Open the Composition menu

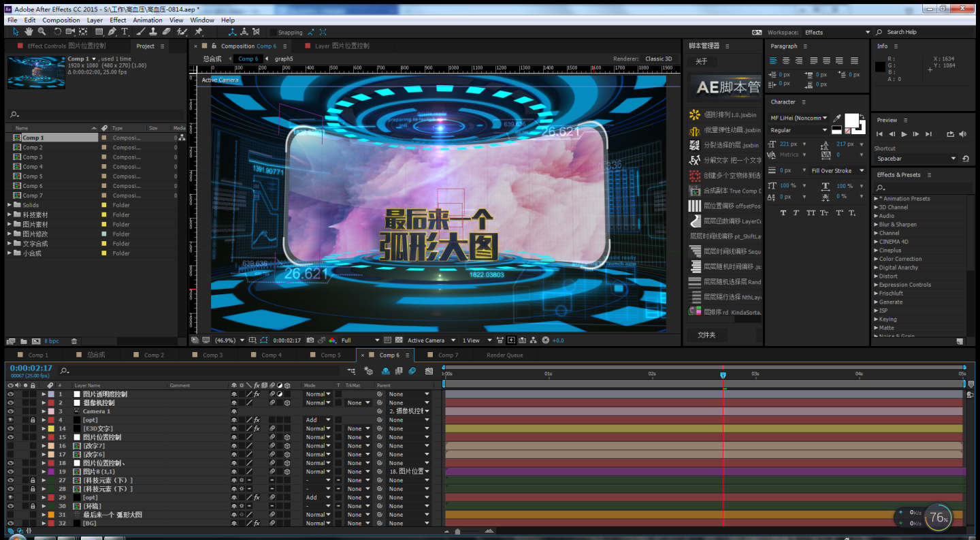[x=61, y=20]
